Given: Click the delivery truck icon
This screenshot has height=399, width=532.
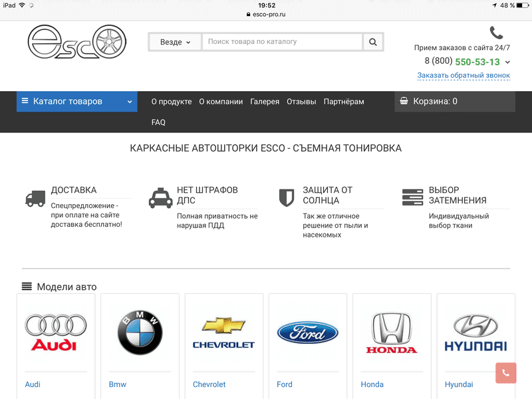Looking at the screenshot, I should tap(35, 198).
